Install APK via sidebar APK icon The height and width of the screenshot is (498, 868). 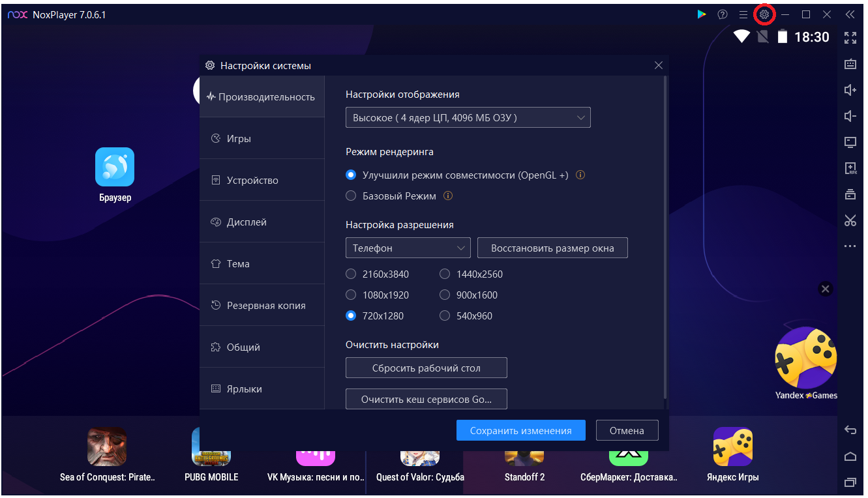[x=850, y=168]
